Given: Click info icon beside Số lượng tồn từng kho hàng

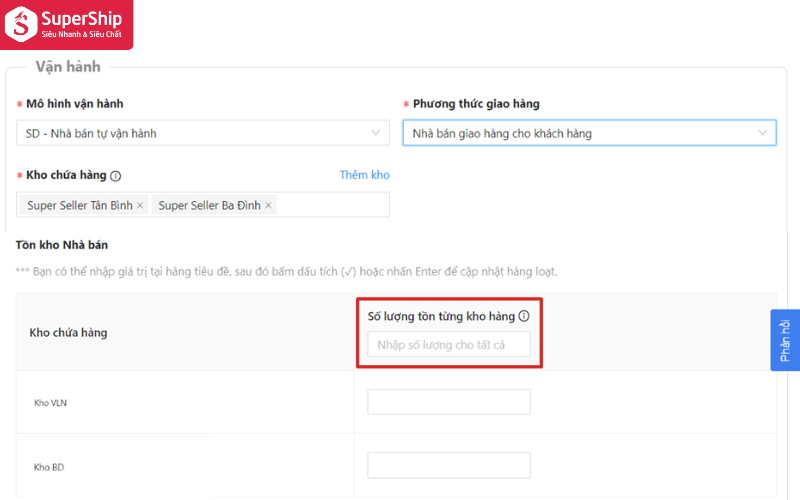Looking at the screenshot, I should (524, 316).
